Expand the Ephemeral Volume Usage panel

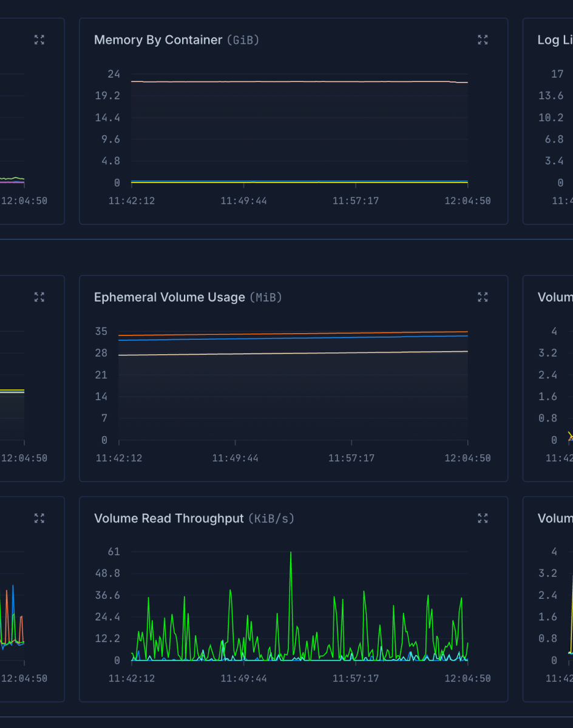point(483,297)
